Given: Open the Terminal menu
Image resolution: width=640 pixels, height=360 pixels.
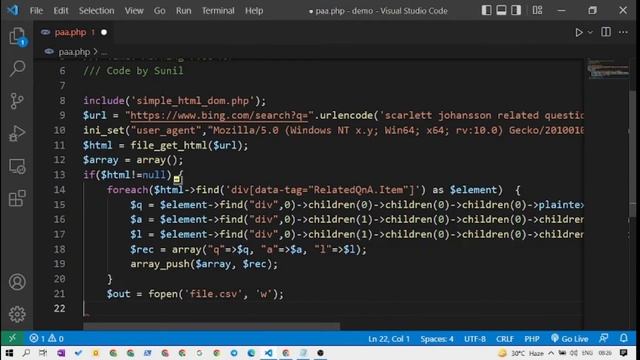Looking at the screenshot, I should pos(218,11).
